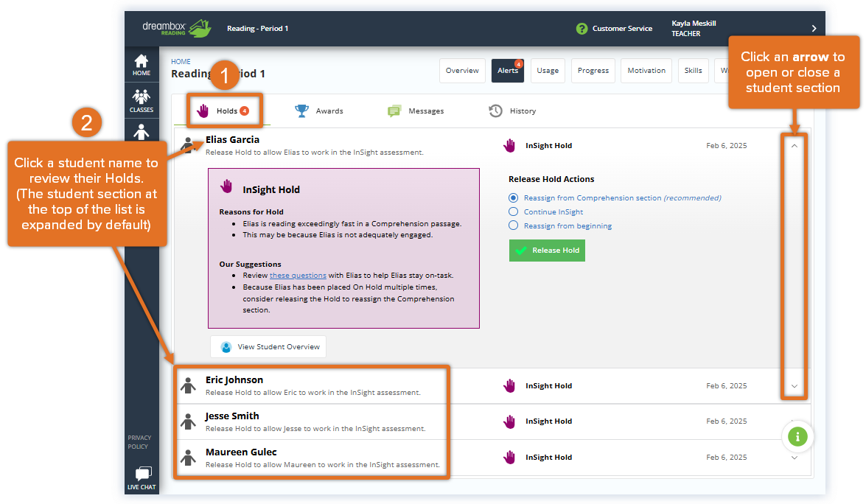866x504 pixels.
Task: Open the Messages sub-tab
Action: click(416, 111)
